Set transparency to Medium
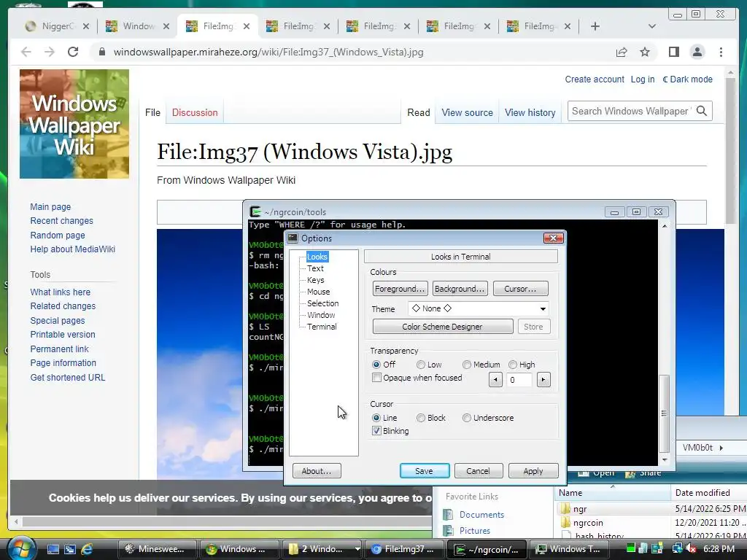 coord(467,365)
